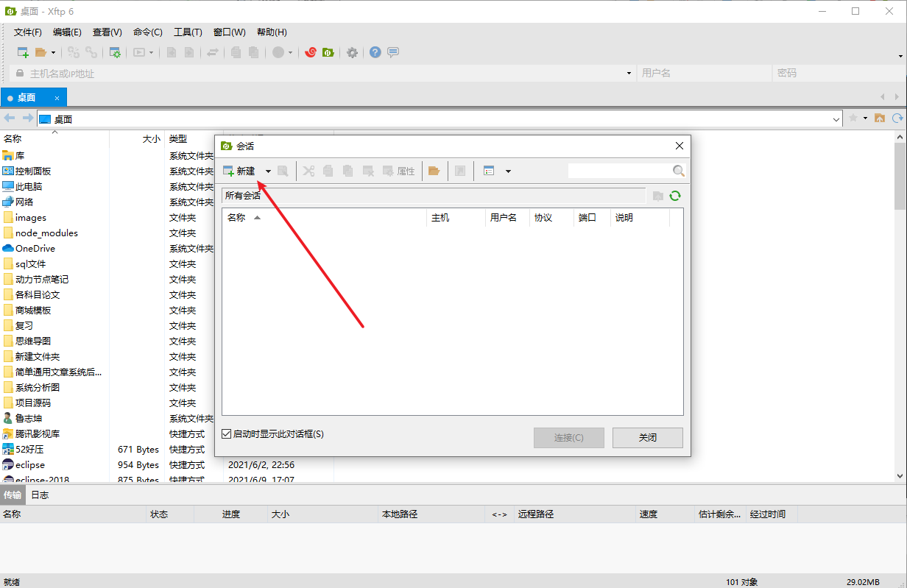907x588 pixels.
Task: Click the parent folder icon beside 所有会话
Action: click(x=658, y=196)
